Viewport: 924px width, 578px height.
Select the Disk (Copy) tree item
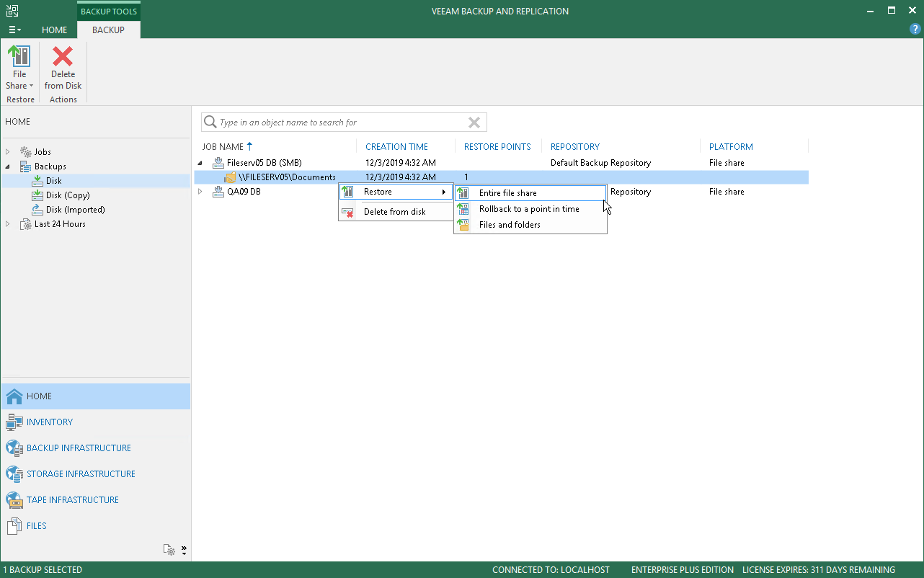point(68,195)
